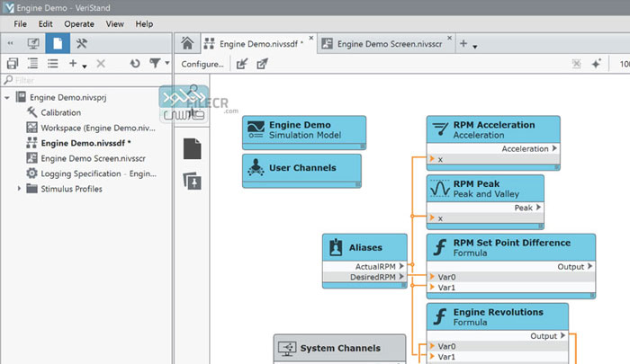
Task: Open the add item plus dropdown
Action: point(78,64)
